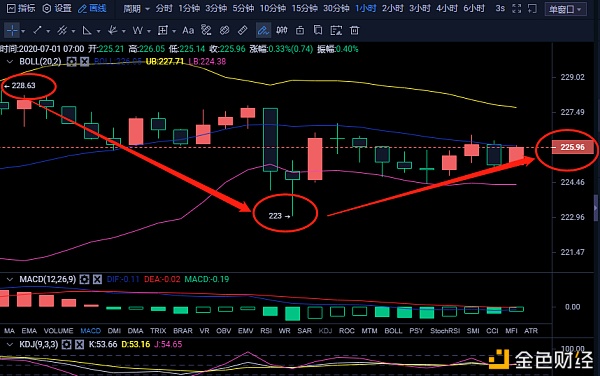Image resolution: width=600 pixels, height=376 pixels.
Task: Open the 单窗口 window layout dropdown
Action: tap(565, 9)
